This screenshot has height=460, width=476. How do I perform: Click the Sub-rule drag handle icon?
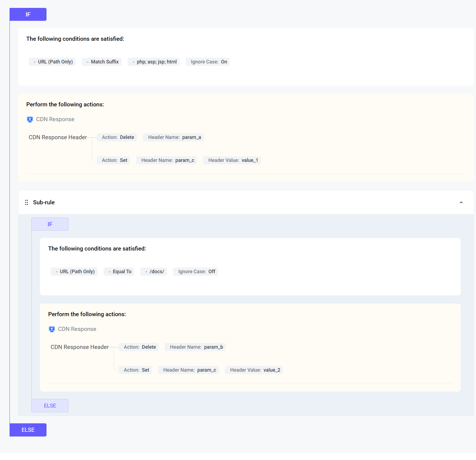(x=27, y=202)
